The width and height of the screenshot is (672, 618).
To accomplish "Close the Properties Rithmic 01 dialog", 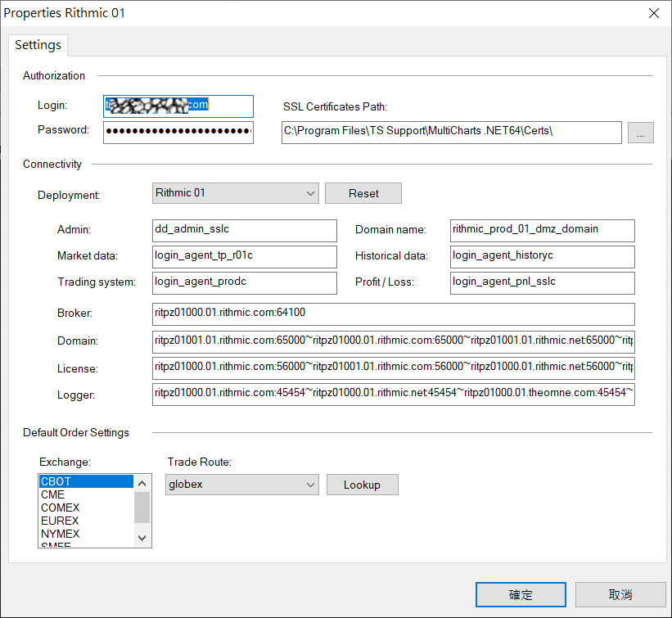I will coord(653,13).
